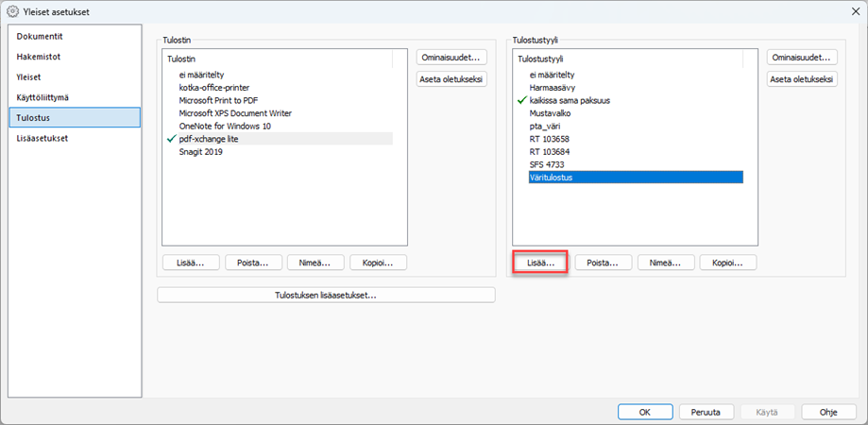Viewport: 868px width, 425px height.
Task: Click Kopioi button under print styles
Action: coord(727,263)
